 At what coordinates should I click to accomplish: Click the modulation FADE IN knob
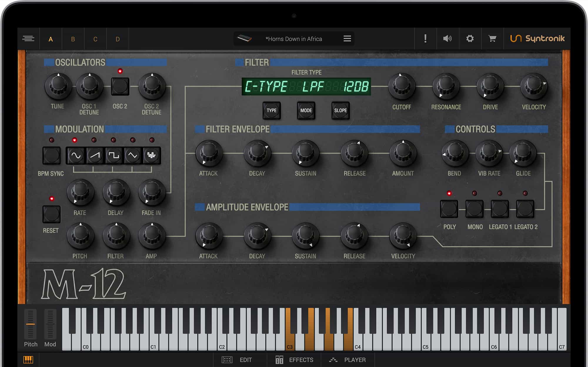point(152,192)
